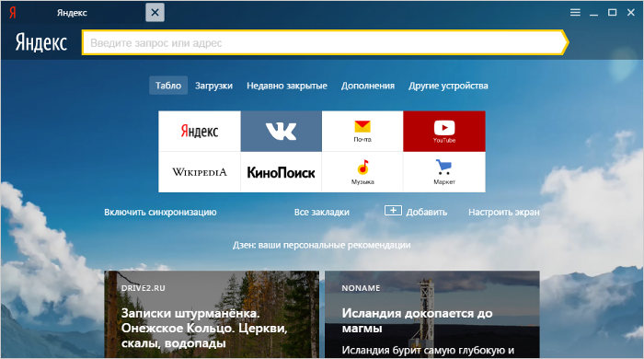Click Включить синхронизацию link
The height and width of the screenshot is (359, 644).
pos(160,212)
